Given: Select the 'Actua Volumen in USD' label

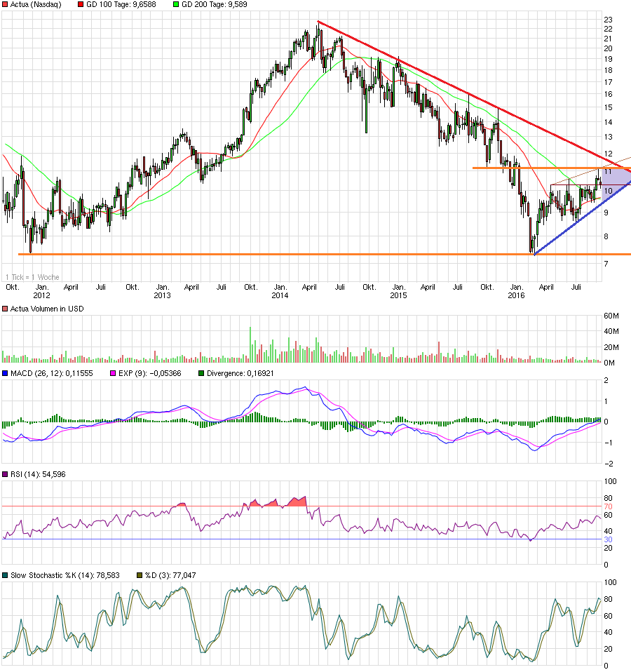Looking at the screenshot, I should 47,309.
